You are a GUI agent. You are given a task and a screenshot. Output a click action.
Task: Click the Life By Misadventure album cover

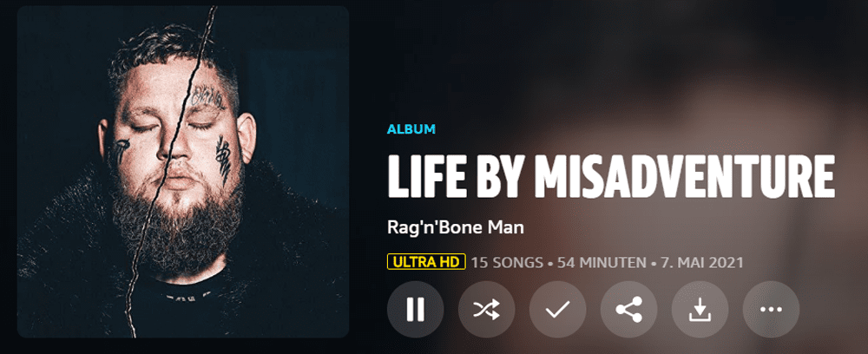[x=183, y=172]
